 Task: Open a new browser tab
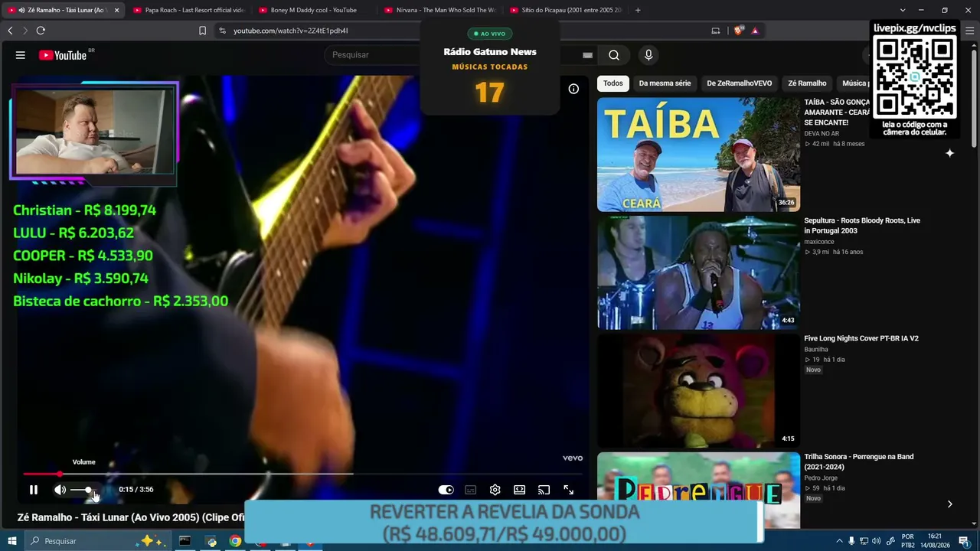(x=638, y=10)
